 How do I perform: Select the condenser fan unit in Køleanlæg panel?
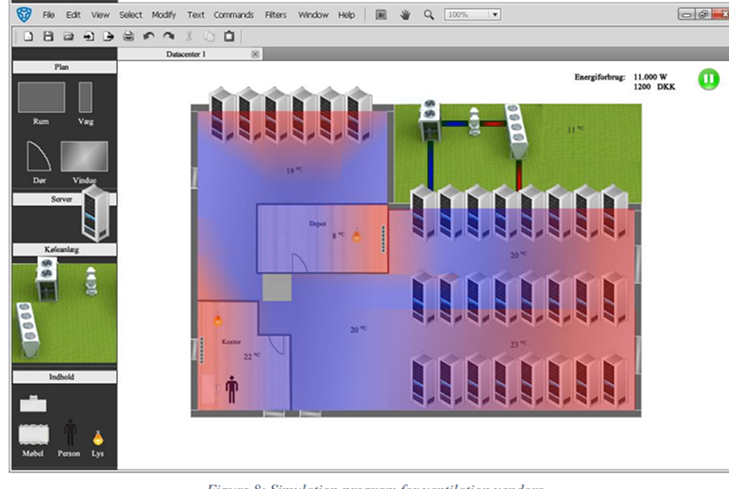click(x=28, y=329)
